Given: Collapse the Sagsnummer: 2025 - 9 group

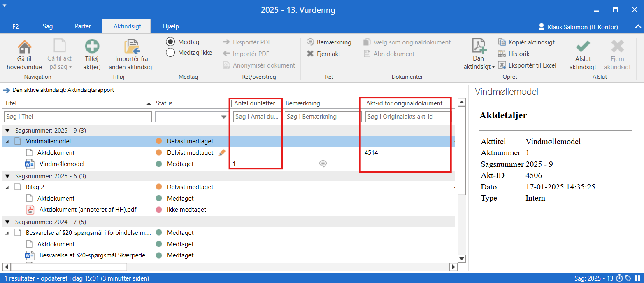Looking at the screenshot, I should 7,131.
